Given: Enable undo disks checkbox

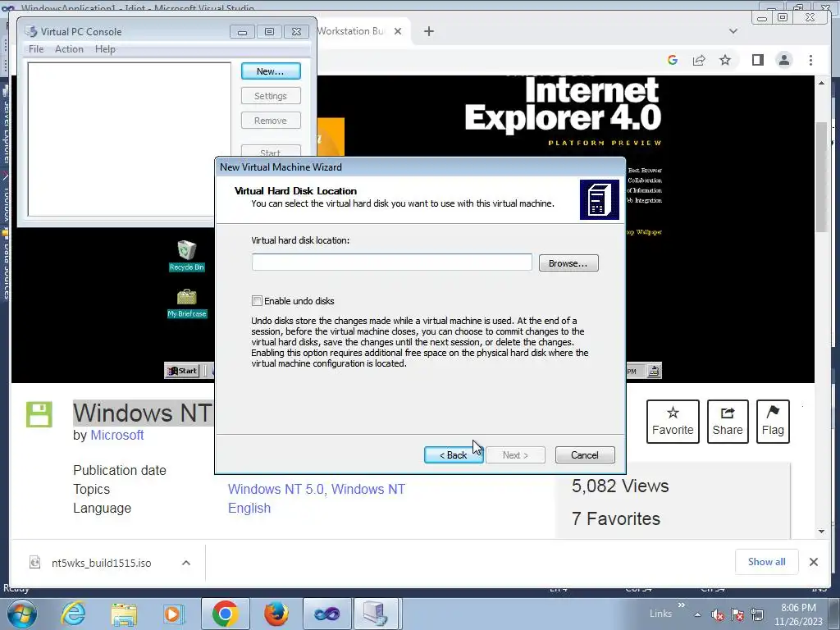Looking at the screenshot, I should (257, 301).
